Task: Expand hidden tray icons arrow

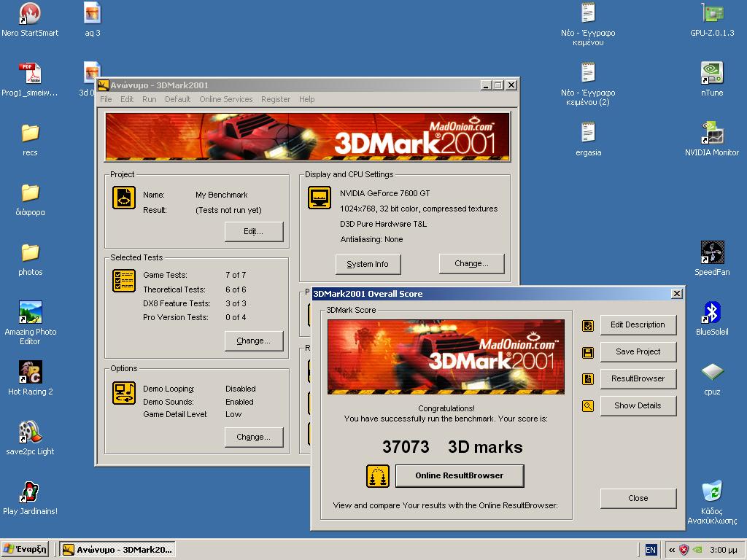Action: click(x=672, y=550)
